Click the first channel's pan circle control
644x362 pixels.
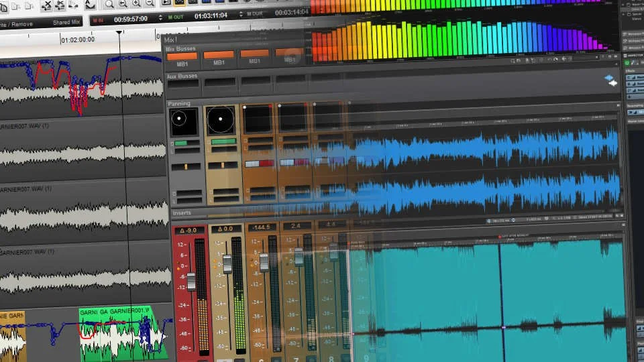click(x=179, y=119)
